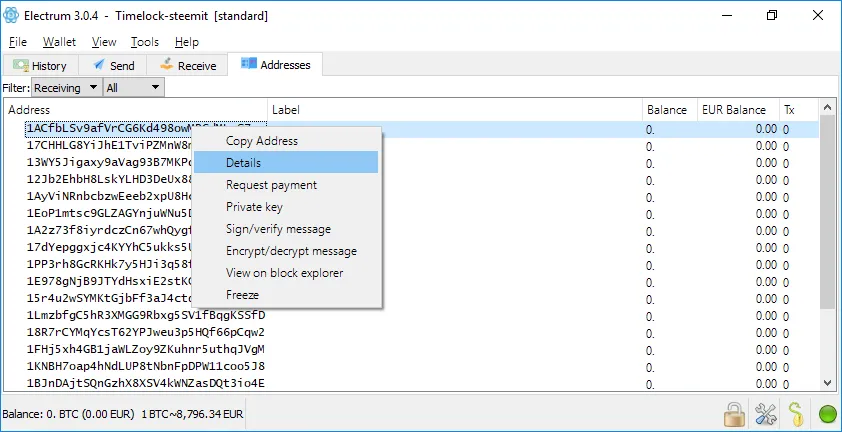Select address 1BJnDAjtSQnGzhX8XSV4kWNZasDQt3io4E
Screen dimensions: 842x432
coord(146,383)
